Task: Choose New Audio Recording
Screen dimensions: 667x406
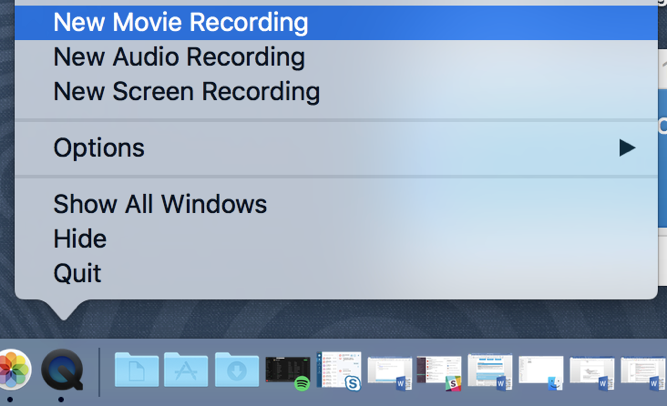Action: tap(178, 57)
